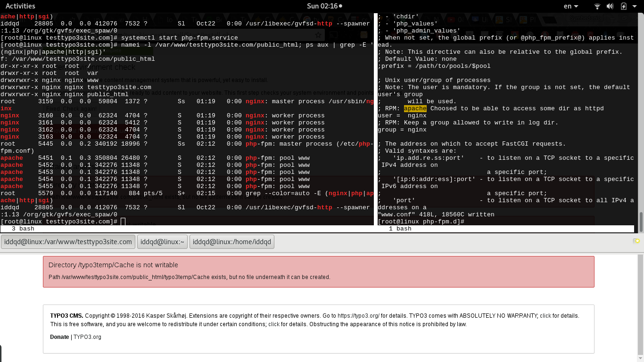Open the Wi-Fi network status icon
The height and width of the screenshot is (362, 644).
point(597,6)
